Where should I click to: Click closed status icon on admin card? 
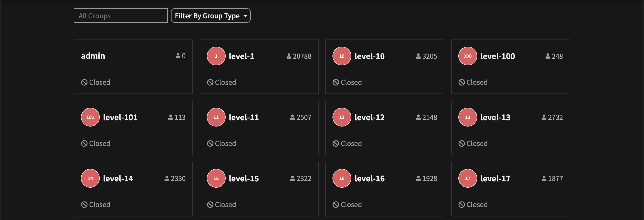(84, 82)
